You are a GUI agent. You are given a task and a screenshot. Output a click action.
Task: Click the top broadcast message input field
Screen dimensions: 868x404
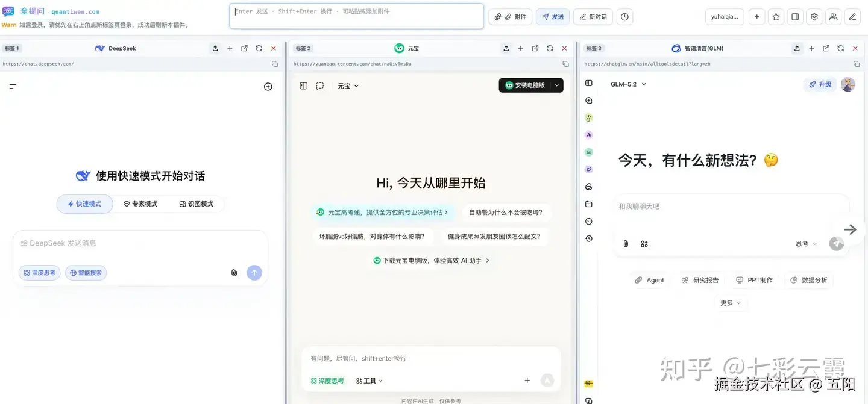tap(356, 16)
